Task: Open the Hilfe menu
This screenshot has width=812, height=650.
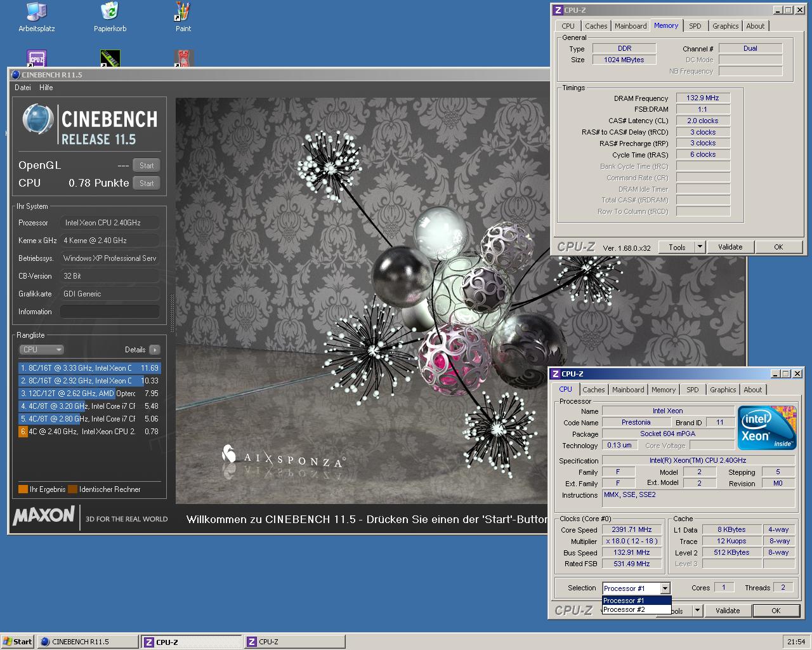Action: (46, 88)
